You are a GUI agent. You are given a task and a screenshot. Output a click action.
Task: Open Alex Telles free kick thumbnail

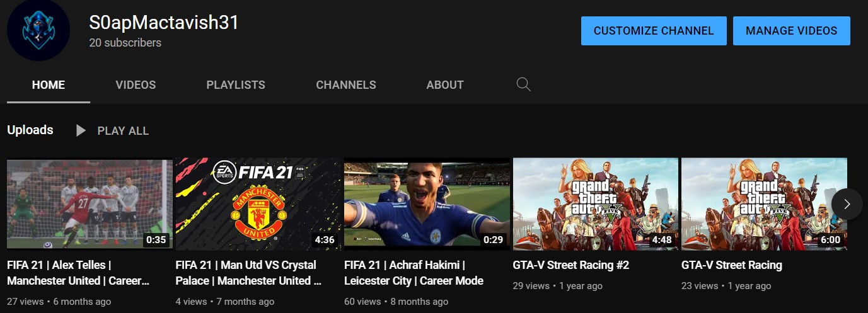pyautogui.click(x=90, y=204)
